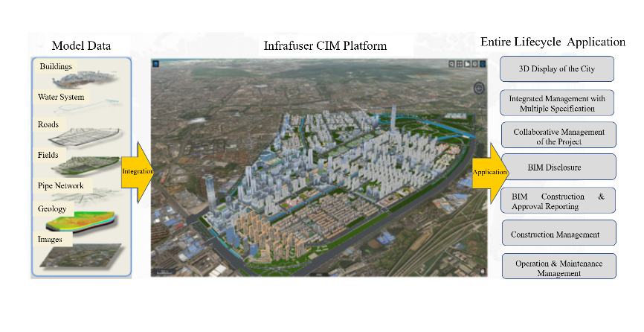Open Operation & Maintenance Management box
The width and height of the screenshot is (644, 332).
tap(558, 266)
